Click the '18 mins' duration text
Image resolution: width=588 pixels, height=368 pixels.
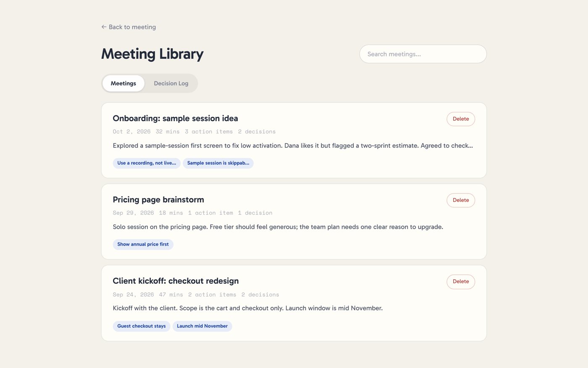coord(171,213)
